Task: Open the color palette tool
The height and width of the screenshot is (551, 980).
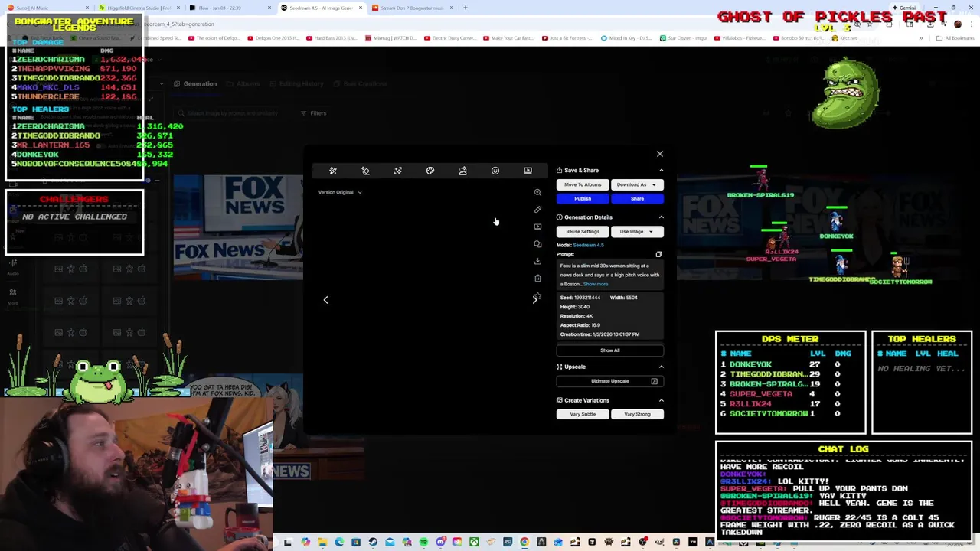Action: point(430,171)
